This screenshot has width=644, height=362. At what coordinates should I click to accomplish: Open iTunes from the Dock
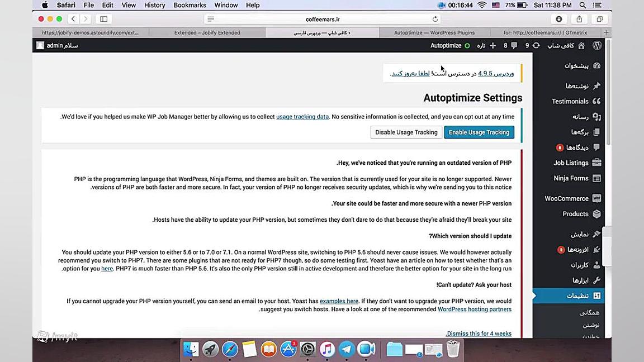(327, 349)
